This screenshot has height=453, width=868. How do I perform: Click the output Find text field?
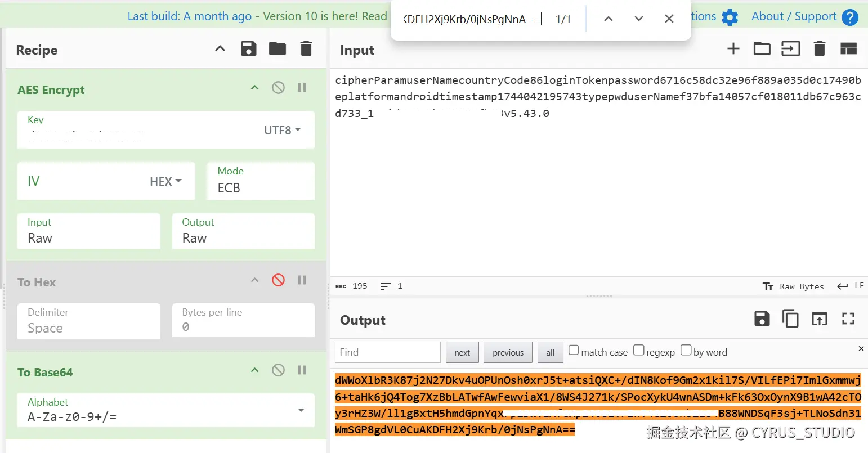point(388,352)
